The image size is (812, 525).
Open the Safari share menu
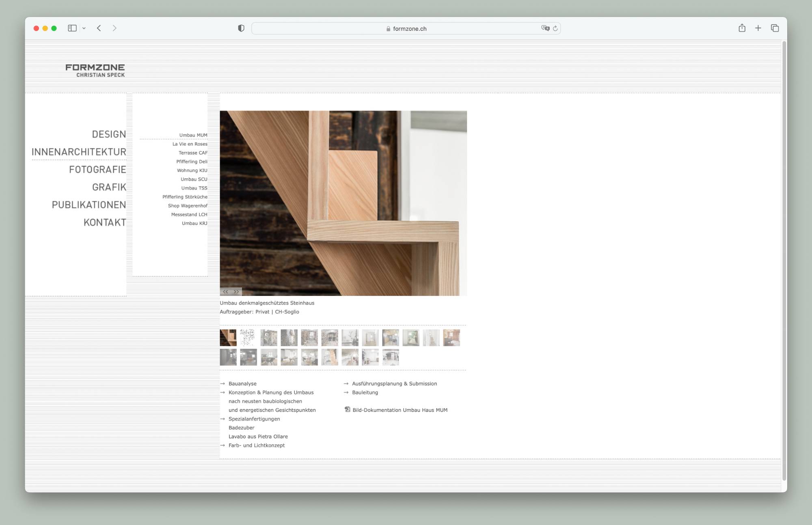(742, 28)
